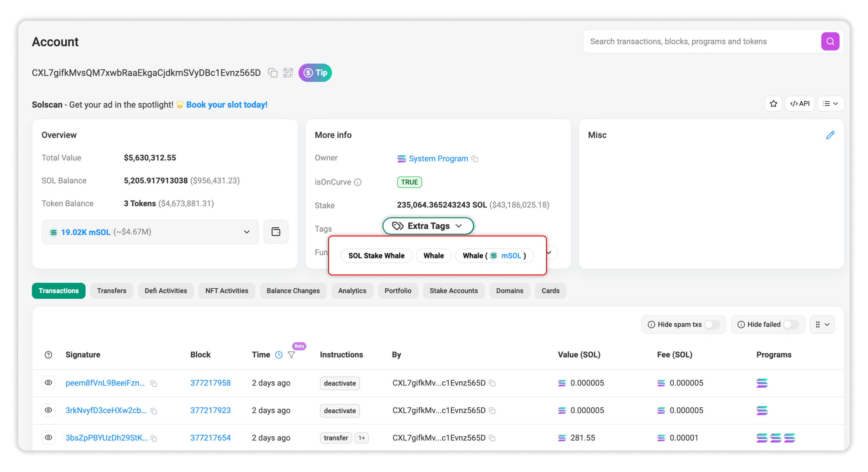The width and height of the screenshot is (868, 472).
Task: Copy the token balance with the copy icon
Action: click(x=276, y=232)
